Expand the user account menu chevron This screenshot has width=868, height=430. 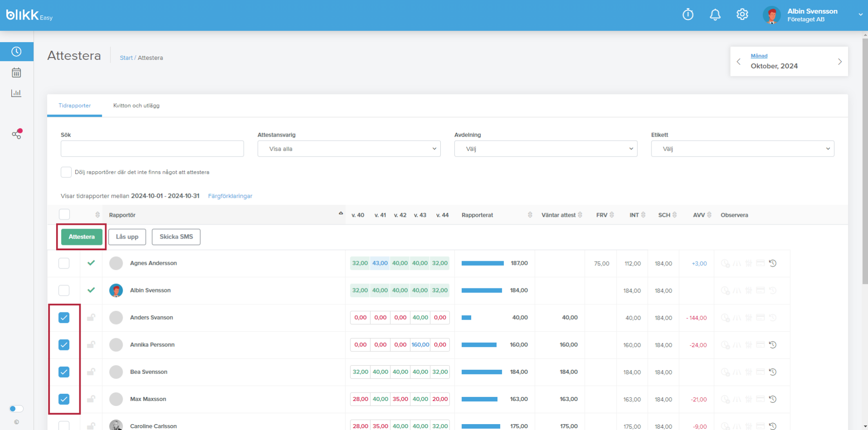pos(860,14)
